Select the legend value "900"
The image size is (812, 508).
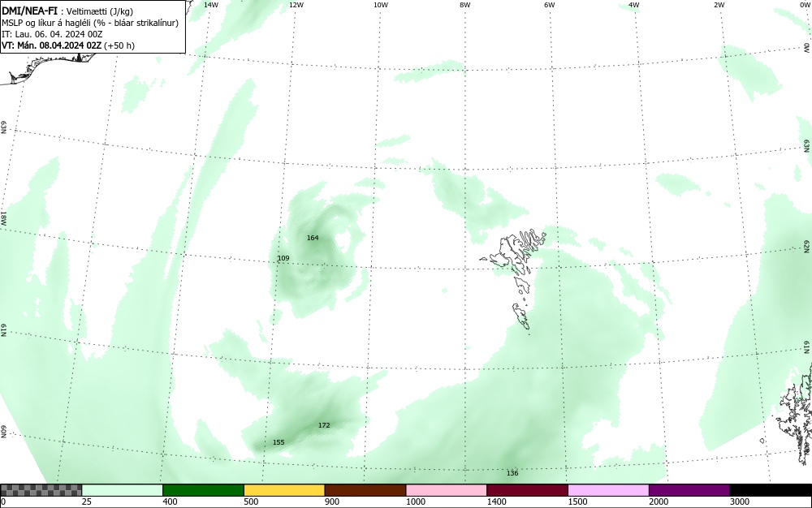pos(332,502)
